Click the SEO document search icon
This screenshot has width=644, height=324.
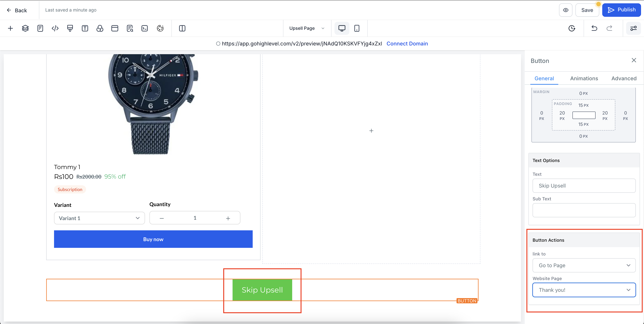pyautogui.click(x=130, y=28)
